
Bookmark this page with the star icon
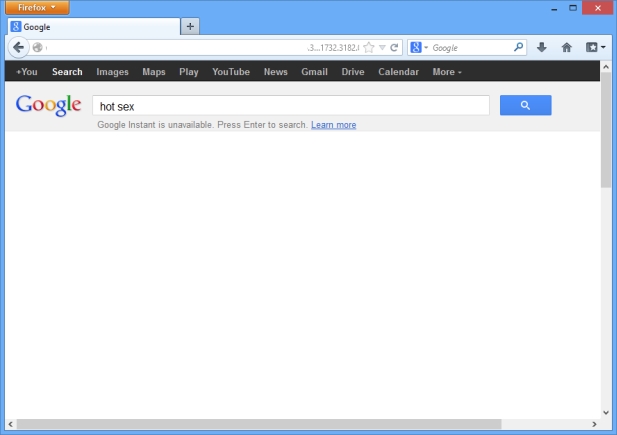coord(369,48)
